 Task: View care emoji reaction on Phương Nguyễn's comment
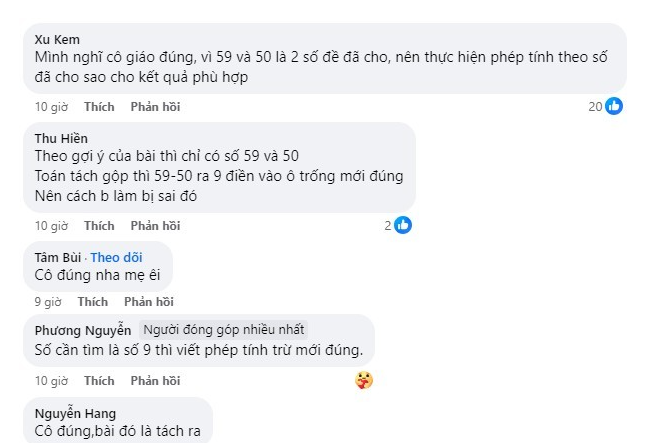[364, 380]
